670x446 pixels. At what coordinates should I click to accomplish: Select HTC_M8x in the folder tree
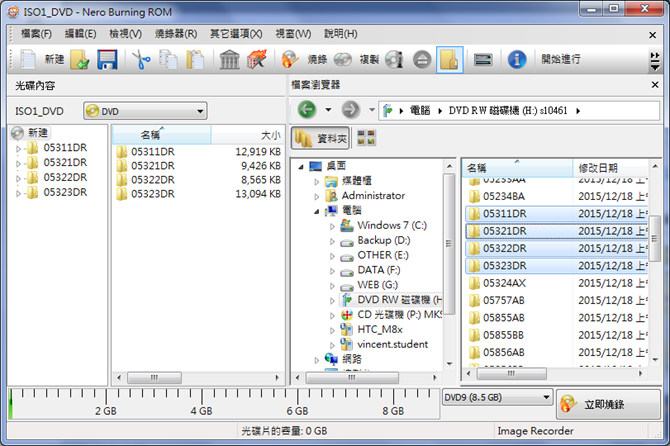(x=379, y=329)
